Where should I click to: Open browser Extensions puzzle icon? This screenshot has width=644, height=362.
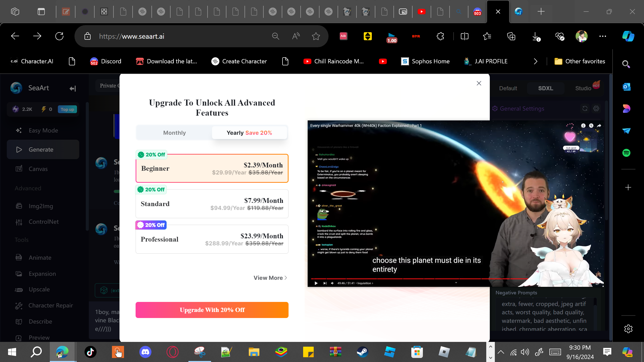[440, 36]
